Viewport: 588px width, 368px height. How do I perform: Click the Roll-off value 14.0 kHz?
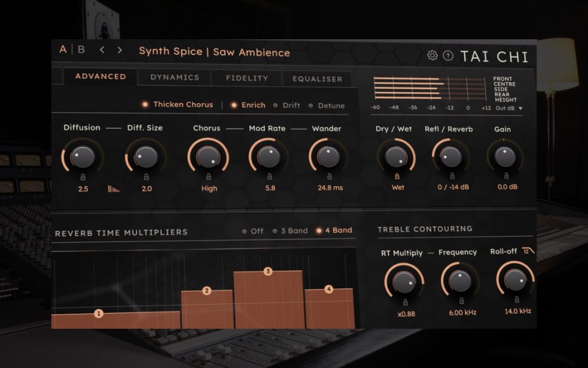[x=518, y=311]
